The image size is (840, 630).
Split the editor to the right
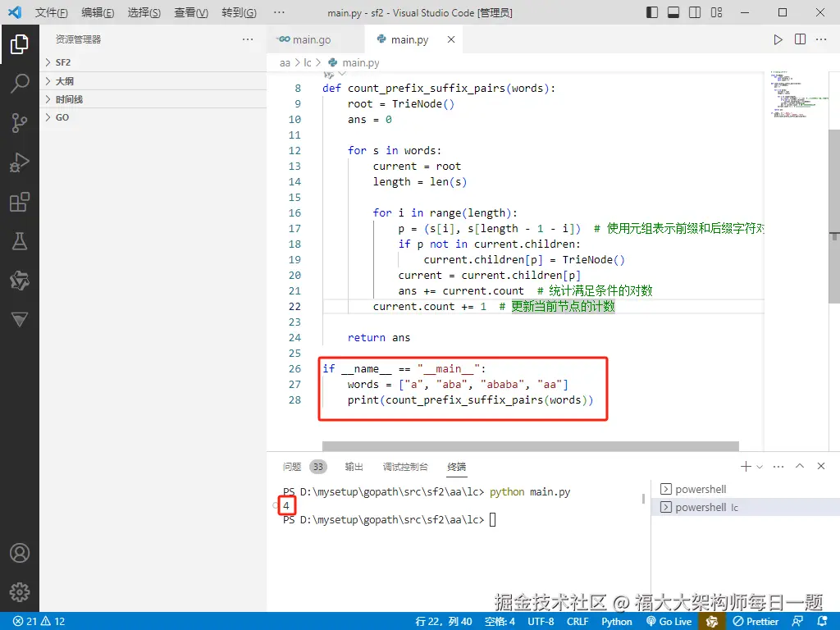[x=800, y=39]
